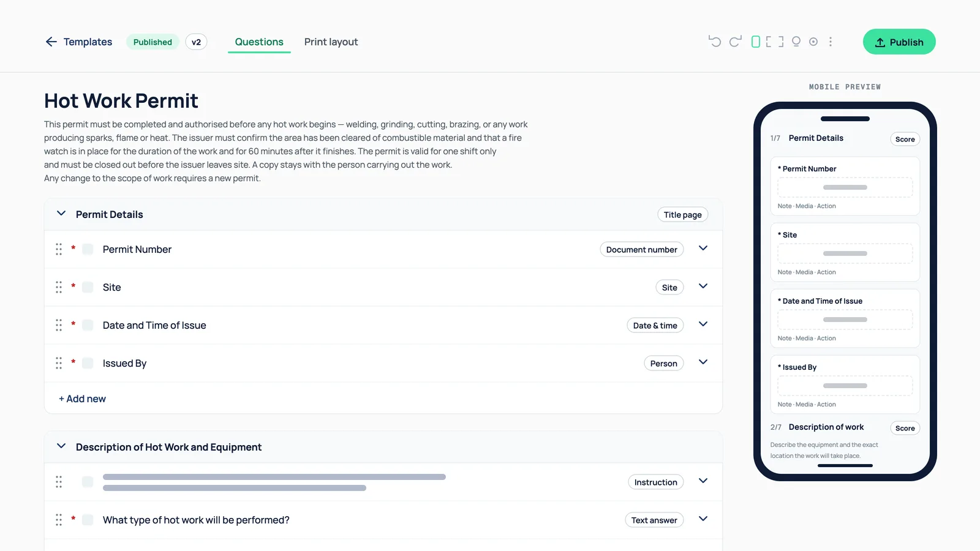
Task: Tick checkbox for What type of hot work question
Action: [x=88, y=520]
